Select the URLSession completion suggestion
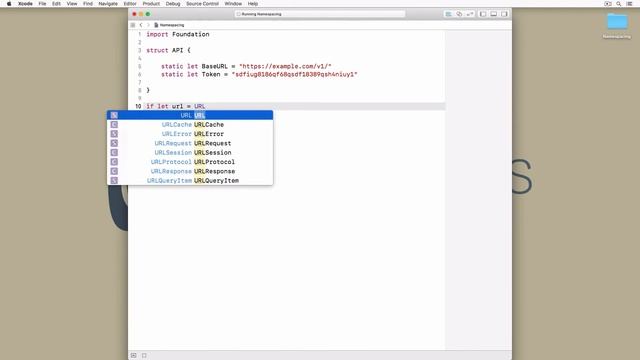 point(190,153)
